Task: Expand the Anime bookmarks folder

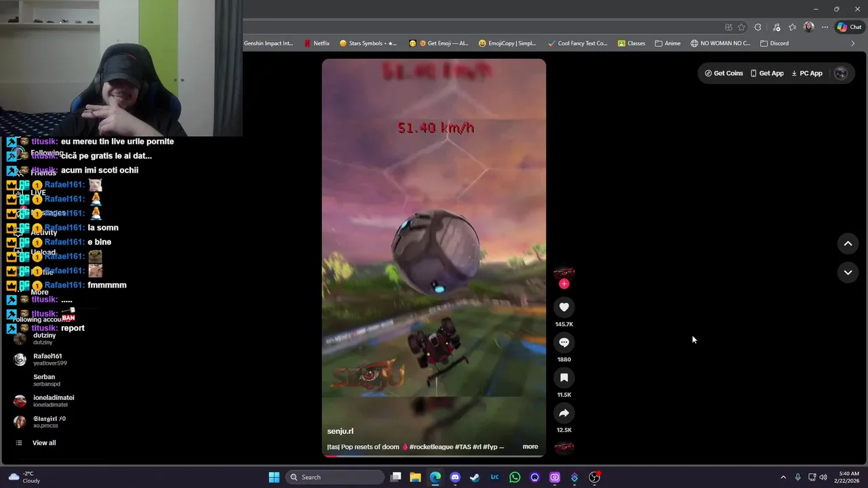Action: (x=667, y=43)
